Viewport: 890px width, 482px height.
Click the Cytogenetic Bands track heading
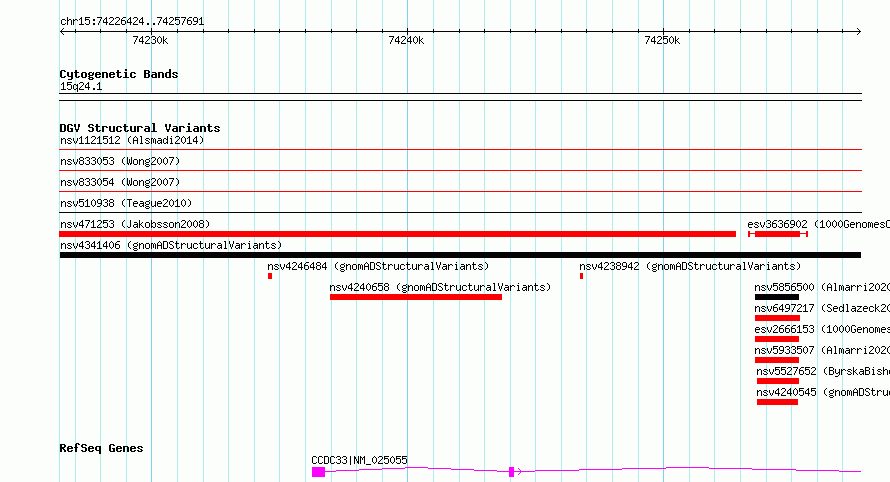click(x=119, y=74)
